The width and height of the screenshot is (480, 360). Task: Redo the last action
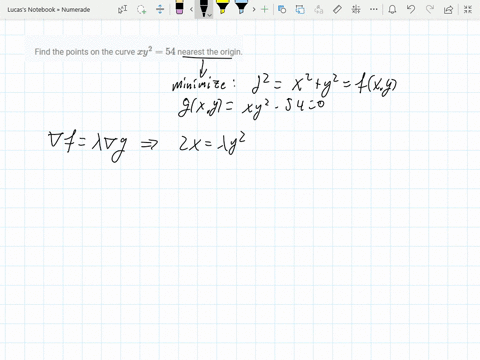(430, 9)
